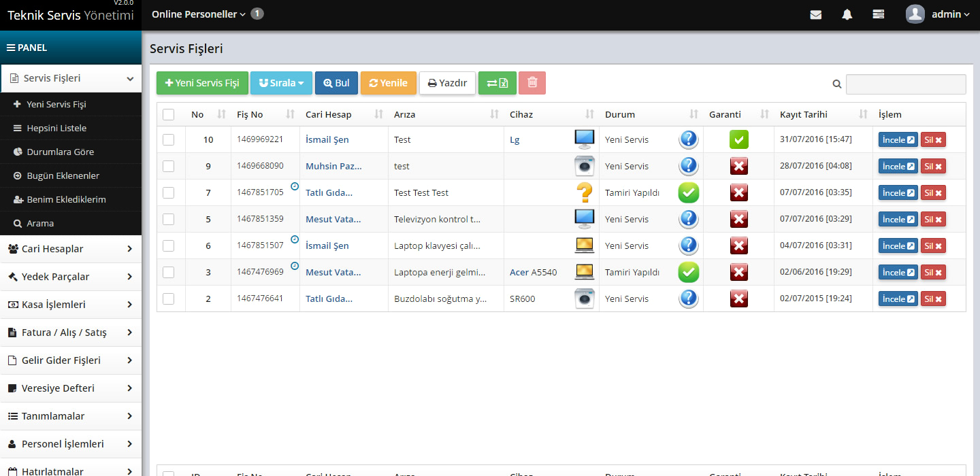Sort by the No column arrows
Screen dimensions: 980x476
[x=221, y=114]
